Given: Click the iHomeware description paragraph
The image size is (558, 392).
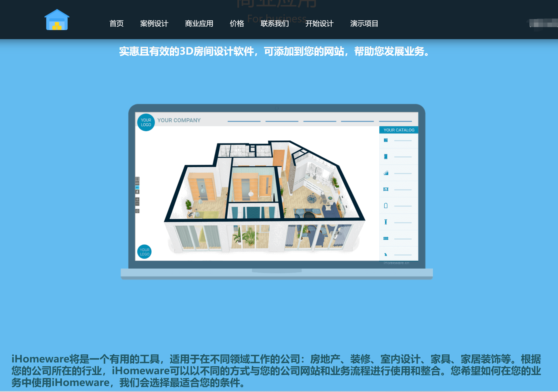Looking at the screenshot, I should pyautogui.click(x=276, y=371).
